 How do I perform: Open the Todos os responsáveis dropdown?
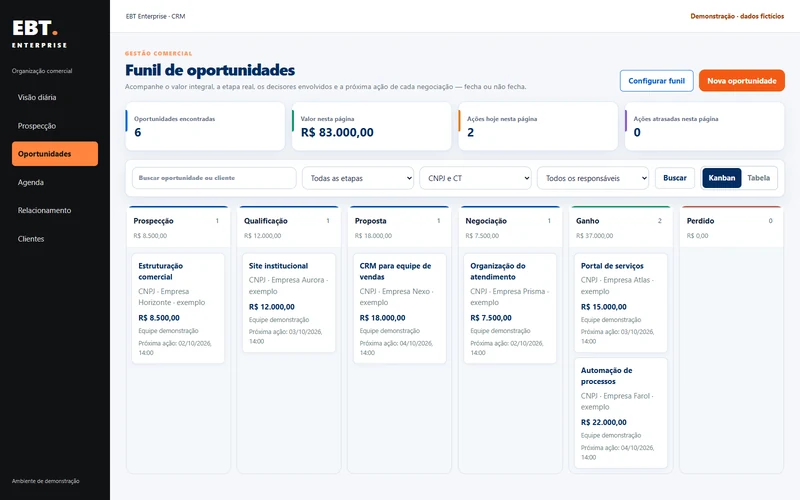pos(593,178)
